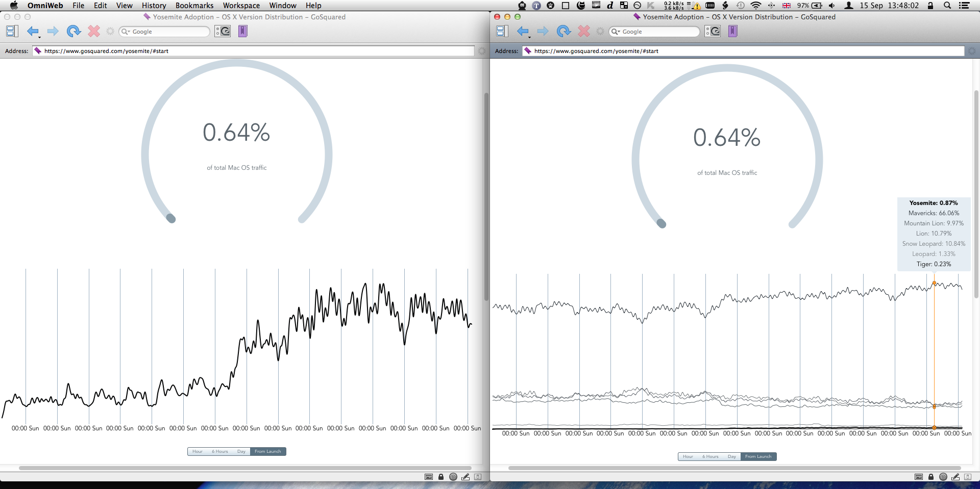Click left window address URL field
The image size is (980, 489).
coord(254,51)
